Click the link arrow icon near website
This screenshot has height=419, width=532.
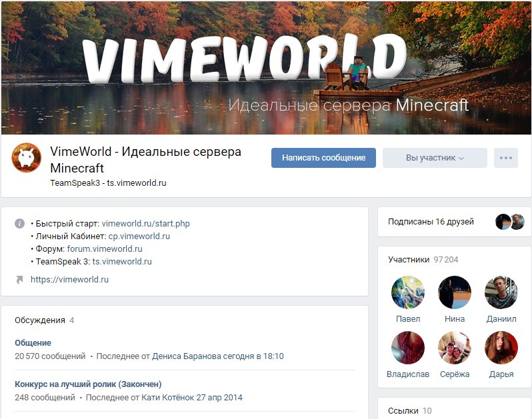[19, 280]
